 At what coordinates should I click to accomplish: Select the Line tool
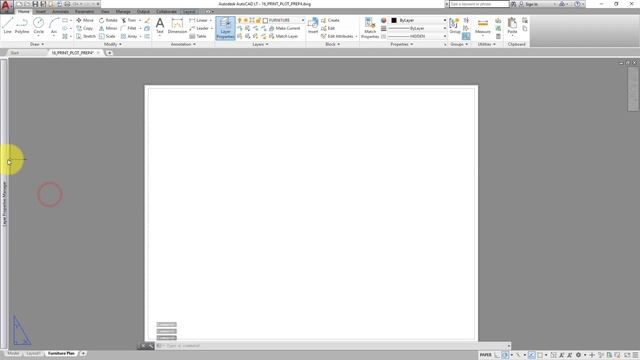pyautogui.click(x=7, y=26)
